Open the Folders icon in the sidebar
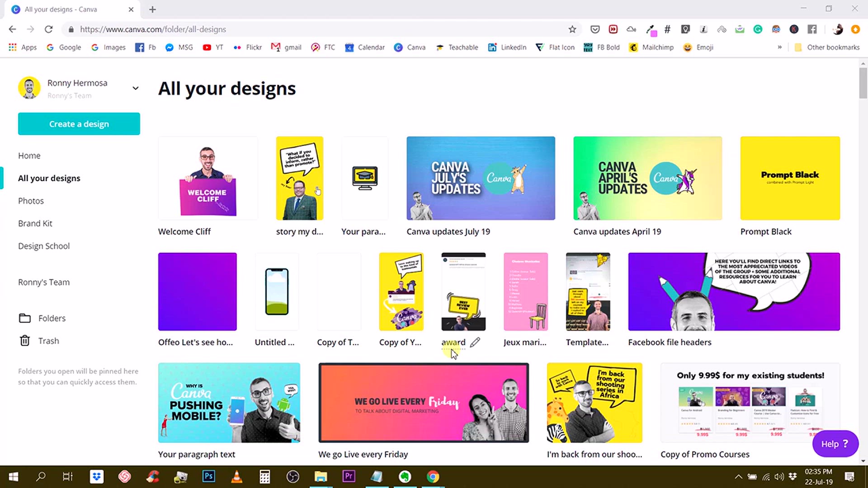The height and width of the screenshot is (488, 868). point(25,318)
